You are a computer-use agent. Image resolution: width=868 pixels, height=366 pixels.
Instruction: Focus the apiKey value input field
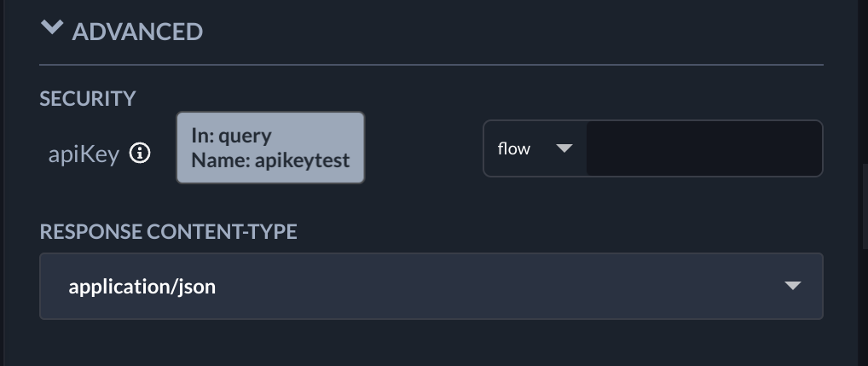[x=703, y=149]
